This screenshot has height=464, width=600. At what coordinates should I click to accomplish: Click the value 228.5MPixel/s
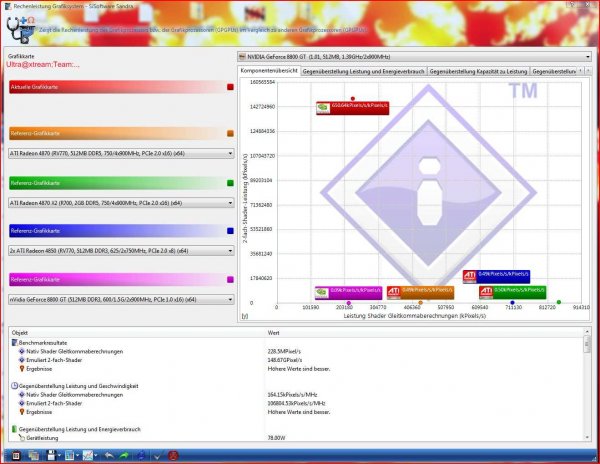[284, 351]
